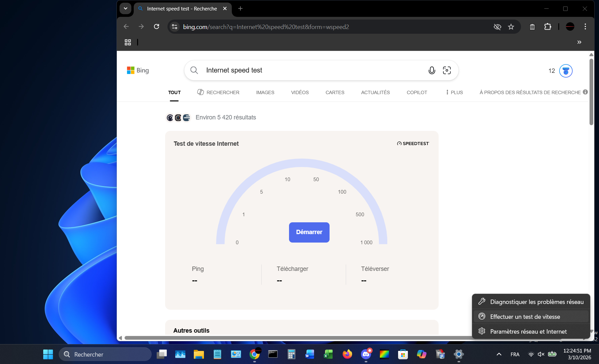Click the site information icon in address bar
The image size is (599, 364).
tap(175, 27)
